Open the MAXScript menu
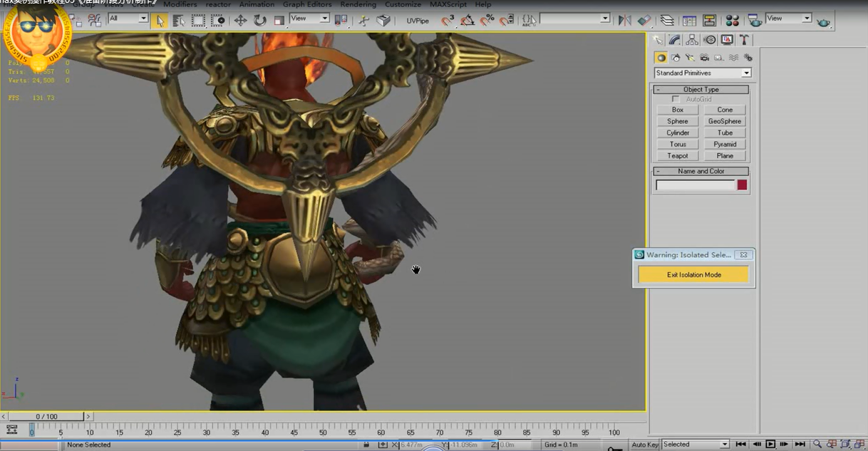 coord(449,4)
